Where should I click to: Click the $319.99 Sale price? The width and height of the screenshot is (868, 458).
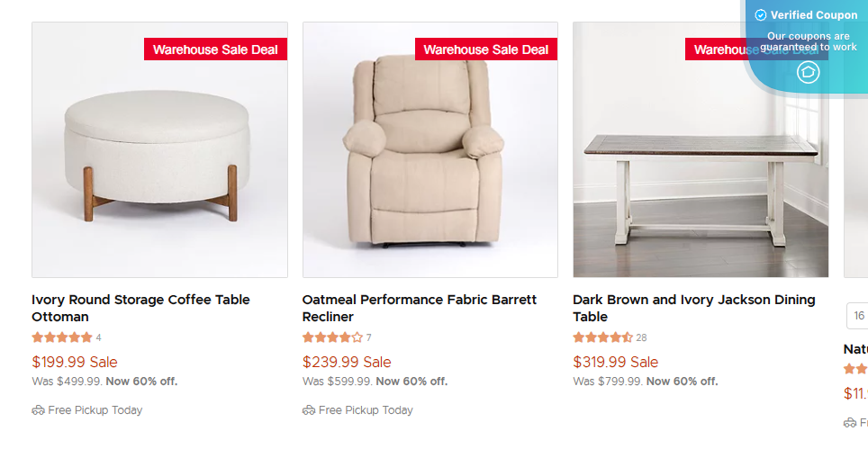(616, 362)
